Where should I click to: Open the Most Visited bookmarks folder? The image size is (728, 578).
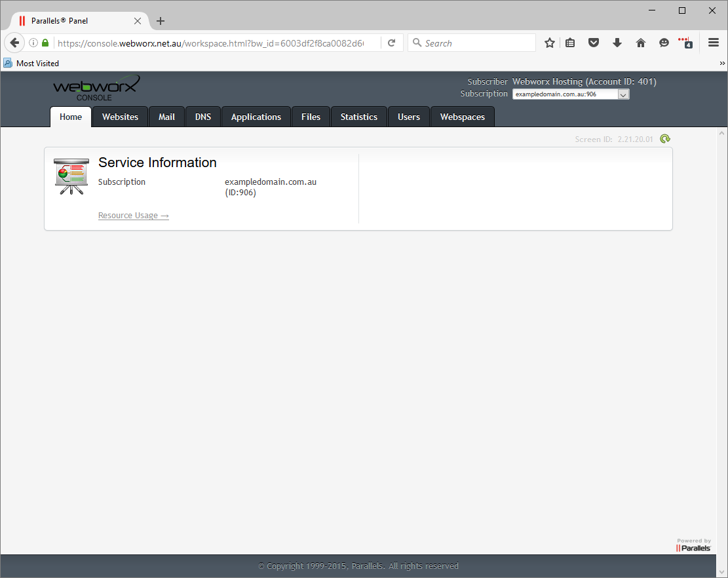click(x=31, y=64)
